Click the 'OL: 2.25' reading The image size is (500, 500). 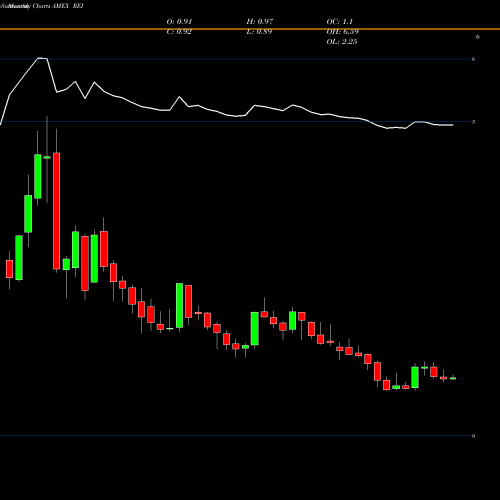(342, 42)
